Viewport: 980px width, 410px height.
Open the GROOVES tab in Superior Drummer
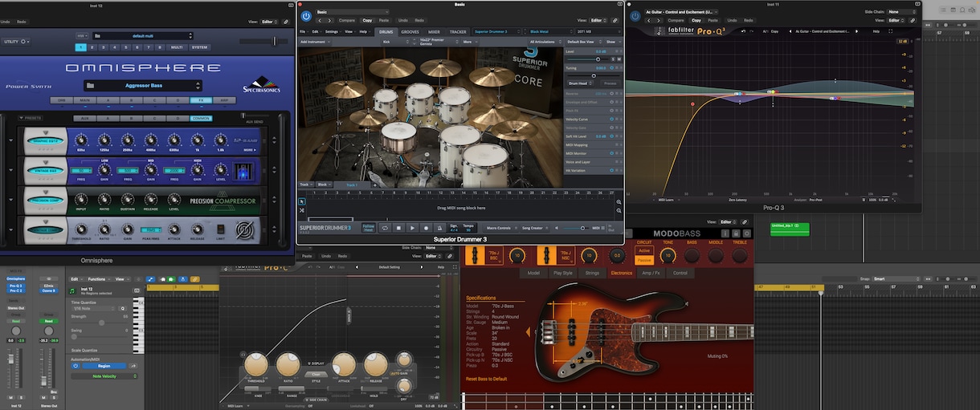coord(410,32)
